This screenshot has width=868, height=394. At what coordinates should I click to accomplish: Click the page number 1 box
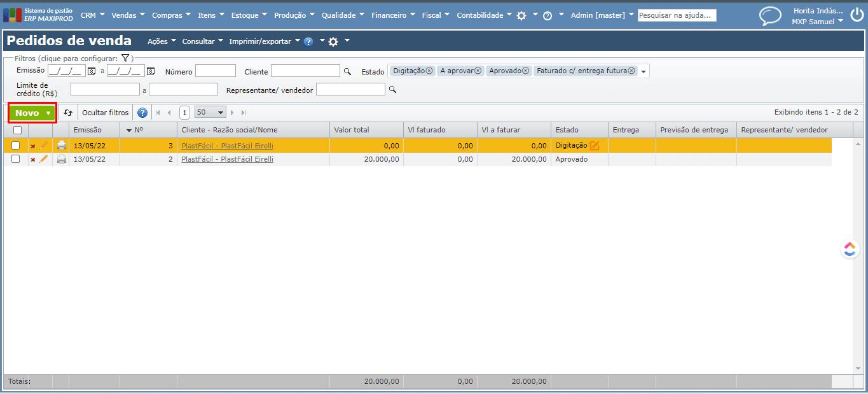184,113
